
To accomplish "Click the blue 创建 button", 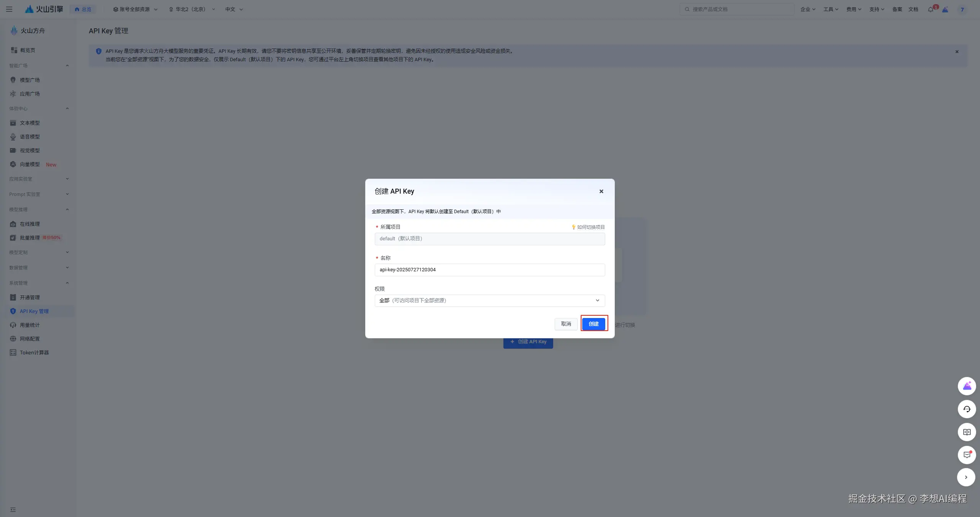I will coord(593,324).
